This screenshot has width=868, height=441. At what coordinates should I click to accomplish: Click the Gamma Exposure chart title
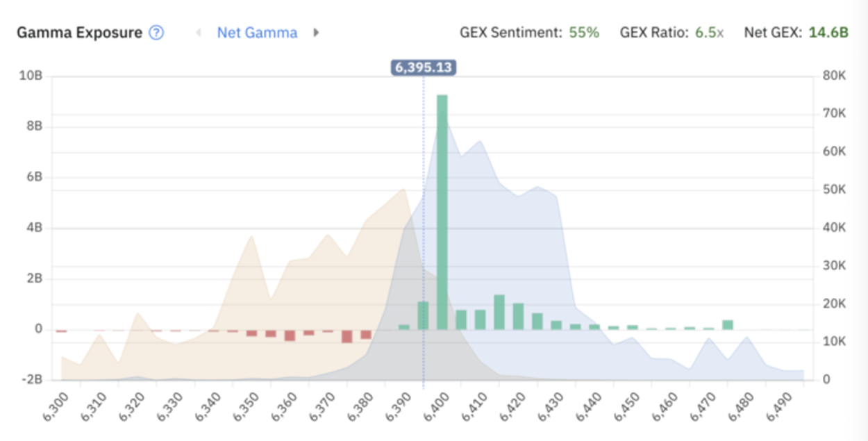(79, 33)
